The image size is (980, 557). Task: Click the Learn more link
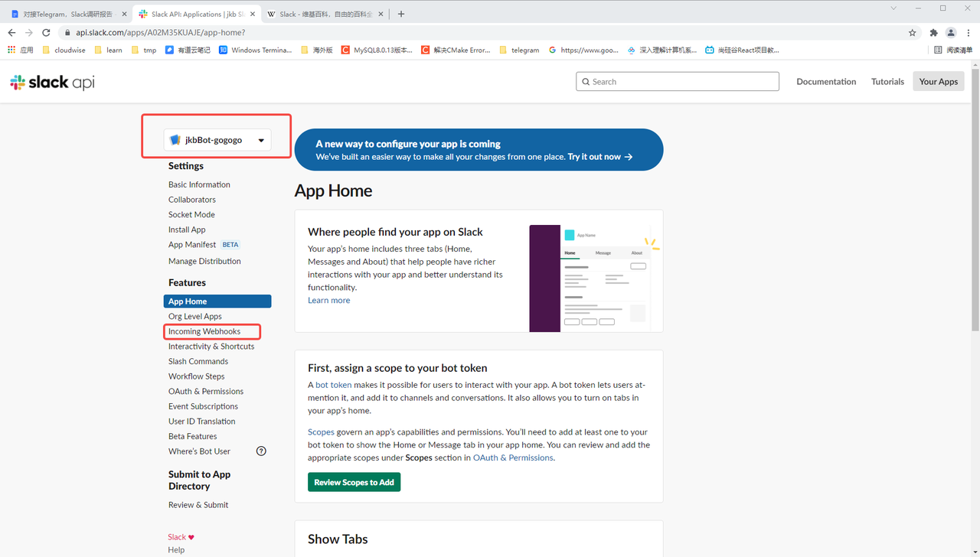coord(329,300)
